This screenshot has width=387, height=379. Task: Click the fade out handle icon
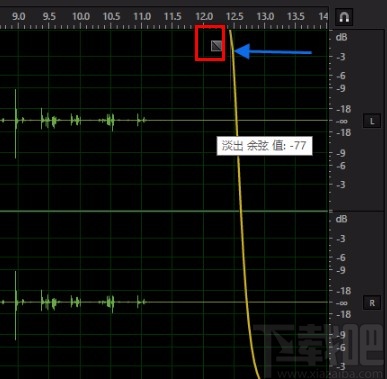click(x=216, y=46)
